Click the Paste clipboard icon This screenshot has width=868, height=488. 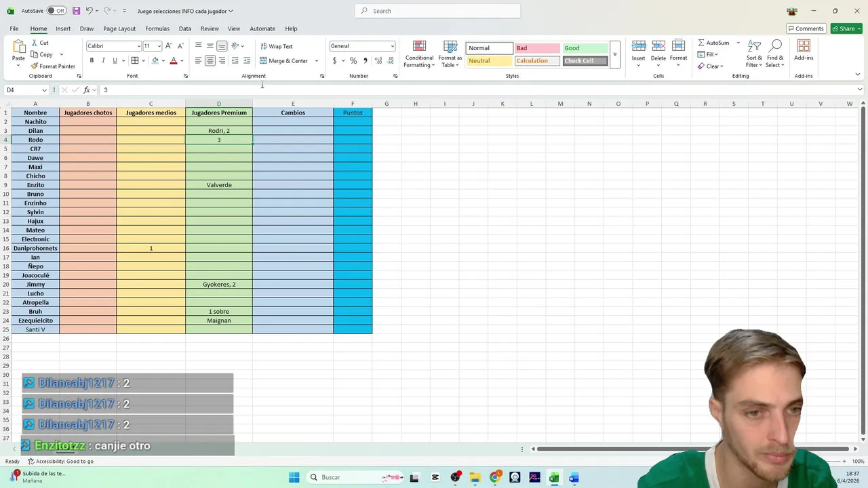click(x=18, y=46)
